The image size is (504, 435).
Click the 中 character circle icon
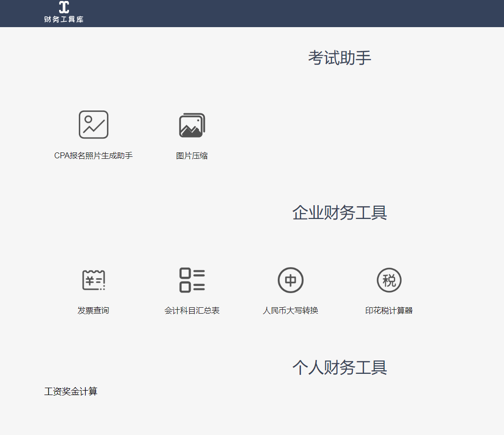tap(290, 280)
